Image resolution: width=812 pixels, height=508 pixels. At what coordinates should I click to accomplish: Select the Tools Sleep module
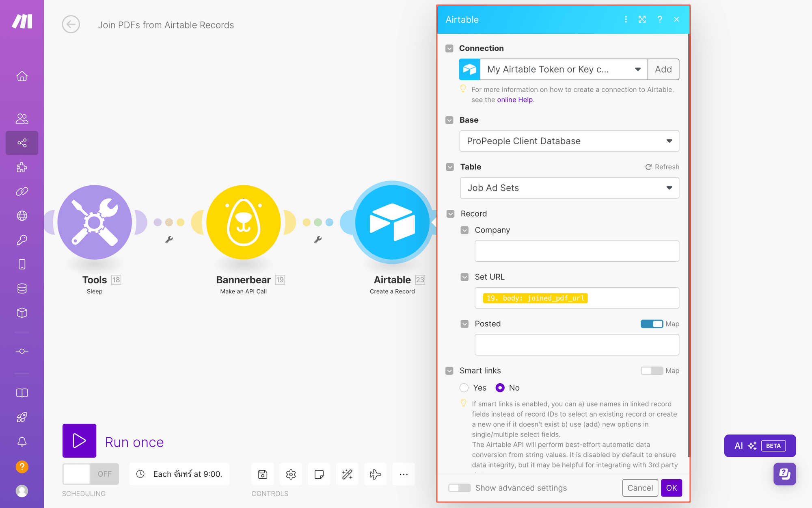pos(94,222)
